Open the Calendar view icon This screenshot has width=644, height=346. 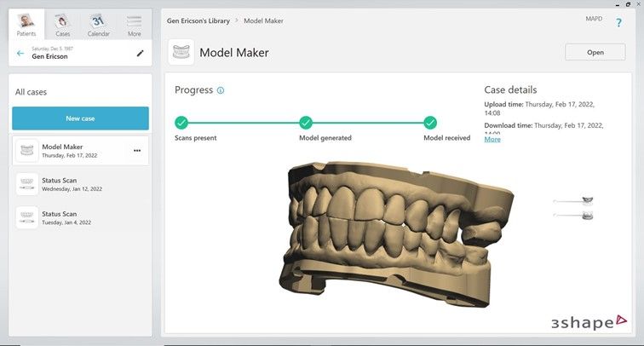pyautogui.click(x=98, y=23)
